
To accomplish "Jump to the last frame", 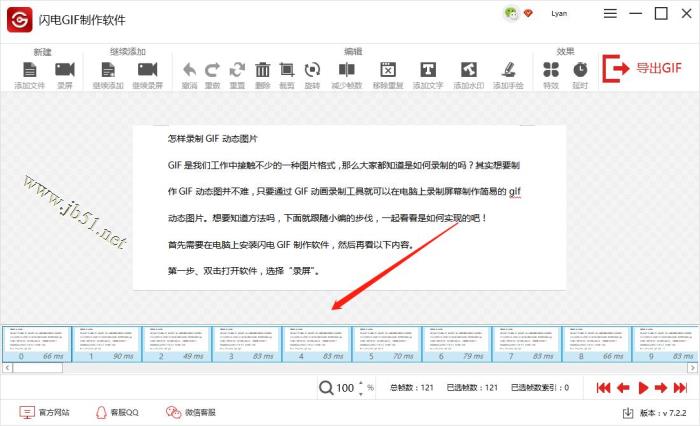I will [x=680, y=388].
